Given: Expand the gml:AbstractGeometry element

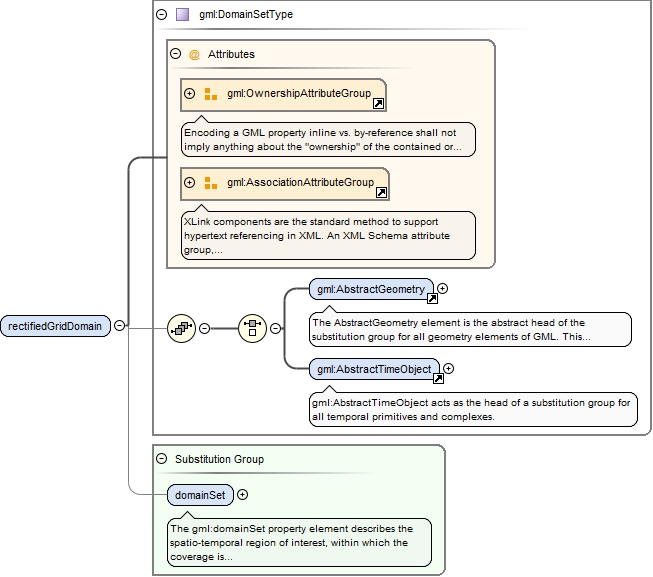Looking at the screenshot, I should point(443,288).
